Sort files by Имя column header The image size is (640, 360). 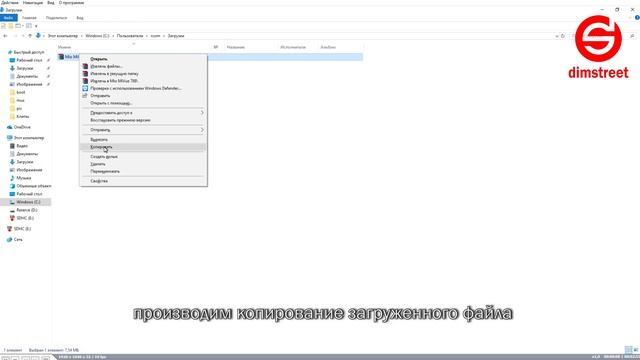tap(64, 47)
